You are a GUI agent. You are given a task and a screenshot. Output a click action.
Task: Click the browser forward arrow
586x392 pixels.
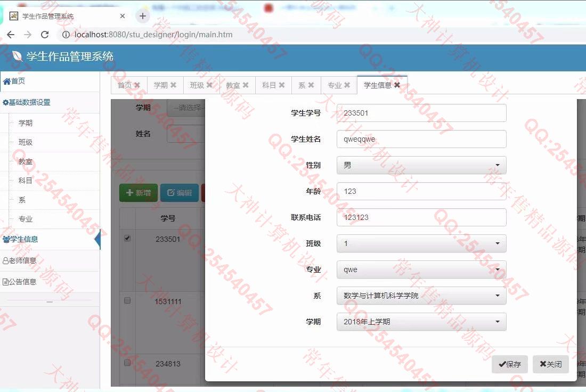click(x=28, y=35)
